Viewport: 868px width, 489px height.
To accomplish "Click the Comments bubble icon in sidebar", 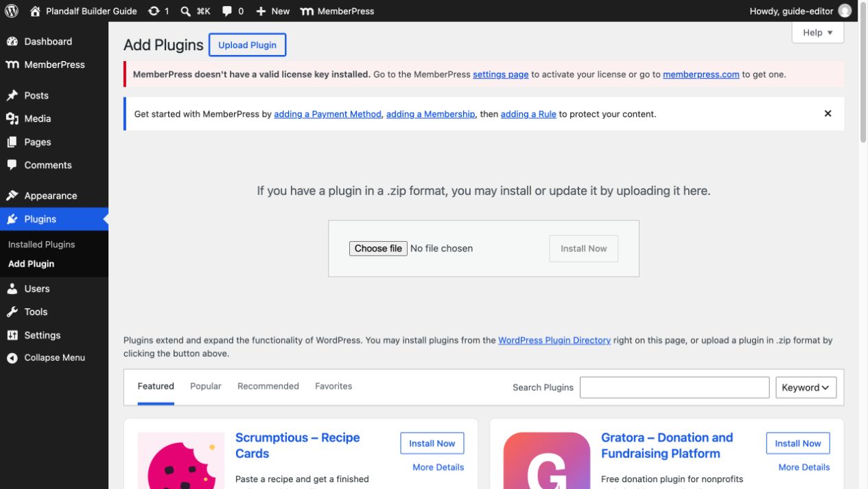I will point(12,165).
